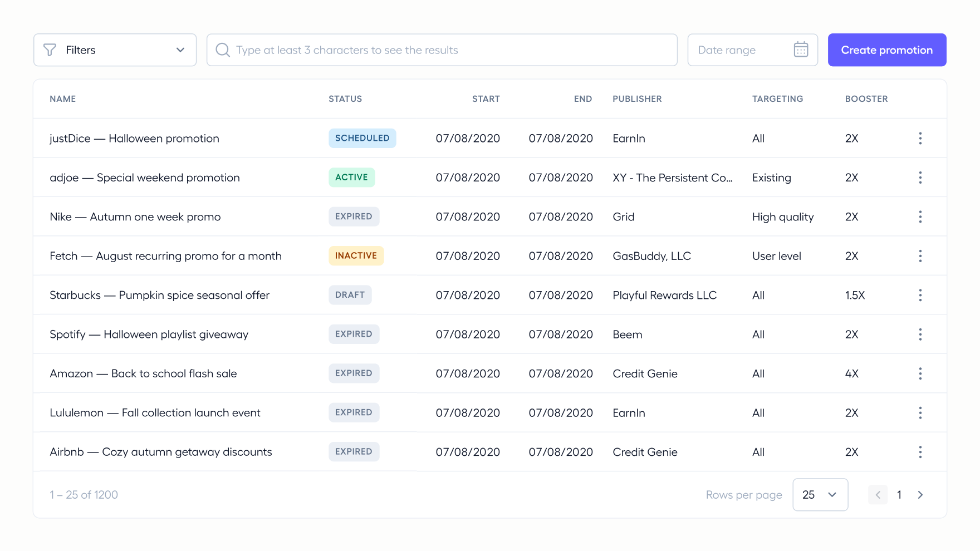Click current page number 1
980x551 pixels.
pyautogui.click(x=899, y=495)
